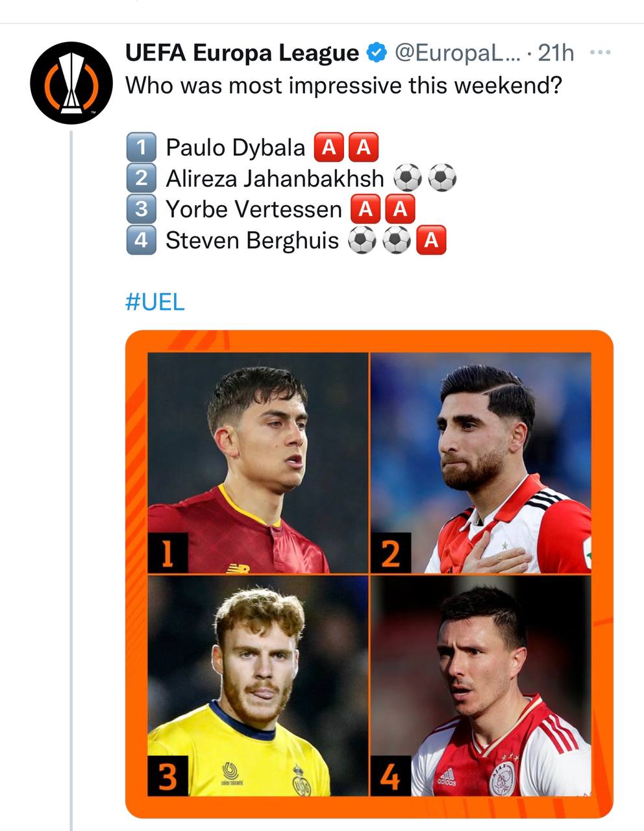The image size is (644, 831).
Task: Click the keycap 4 emoji beside Steven Berghuis
Action: (x=141, y=240)
